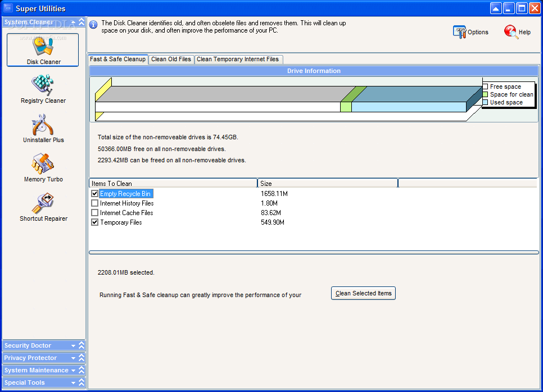Image resolution: width=543 pixels, height=392 pixels.
Task: Close the Super Utilities window
Action: click(x=535, y=8)
